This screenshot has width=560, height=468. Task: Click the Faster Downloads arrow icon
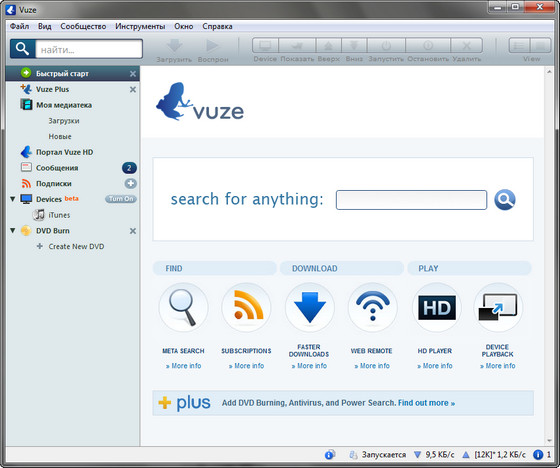(310, 307)
